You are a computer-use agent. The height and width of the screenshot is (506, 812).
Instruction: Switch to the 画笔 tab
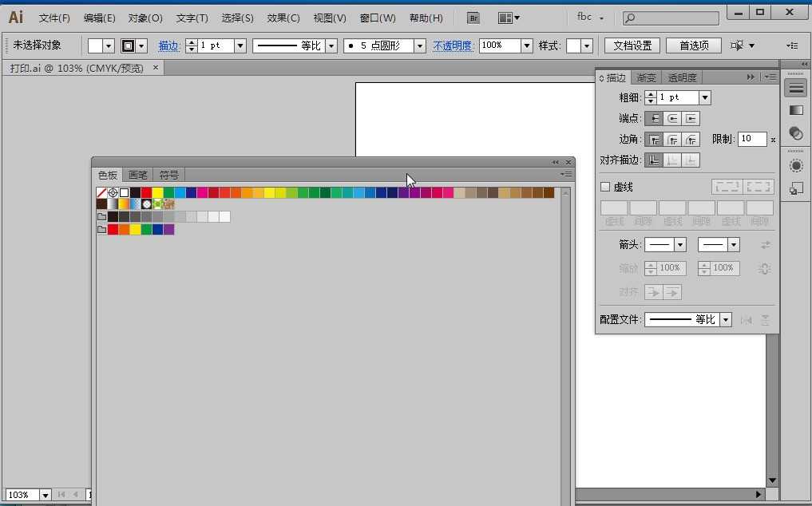(x=137, y=175)
